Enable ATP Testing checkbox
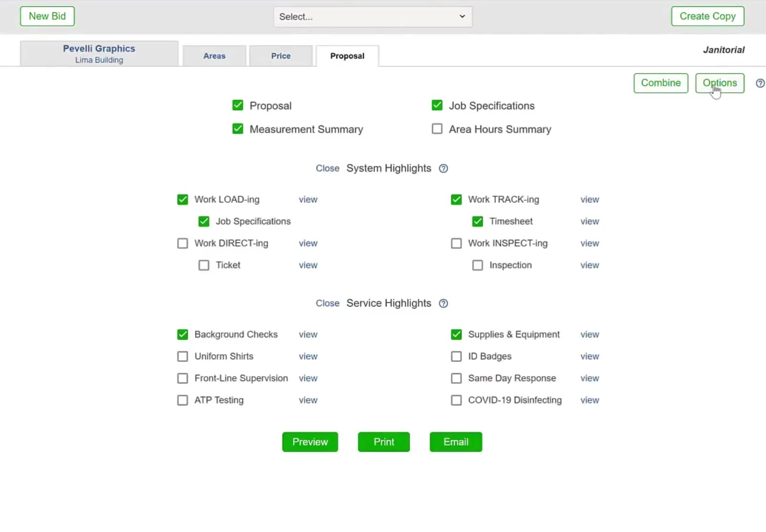766x532 pixels. (182, 400)
